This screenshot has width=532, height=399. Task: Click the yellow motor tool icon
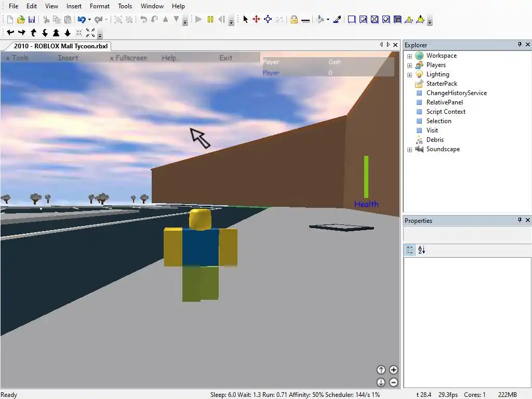(x=420, y=19)
